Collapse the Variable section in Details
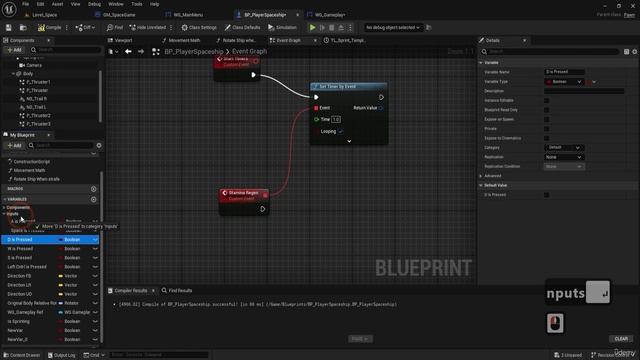Screen dimensions: 640x360 (x=481, y=62)
